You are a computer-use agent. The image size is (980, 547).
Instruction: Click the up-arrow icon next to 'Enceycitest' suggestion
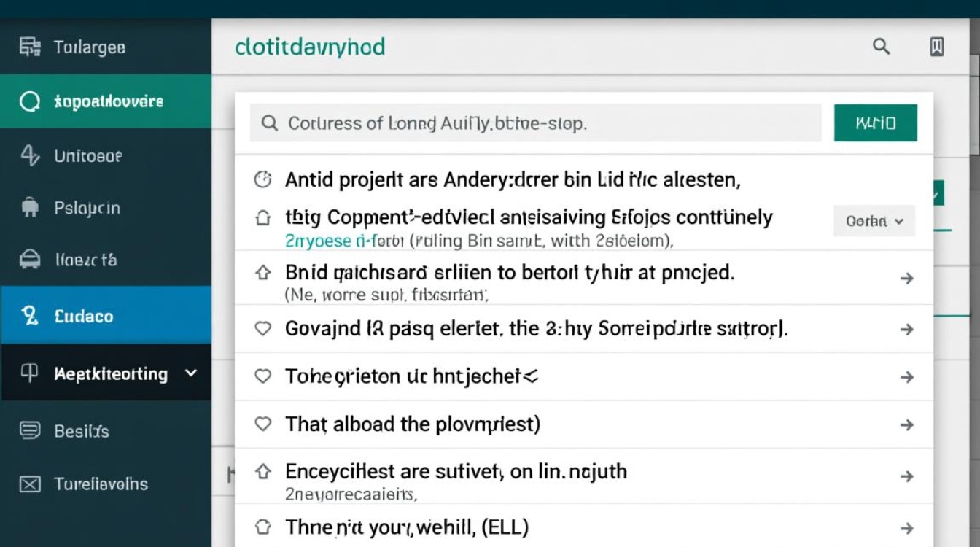click(263, 471)
